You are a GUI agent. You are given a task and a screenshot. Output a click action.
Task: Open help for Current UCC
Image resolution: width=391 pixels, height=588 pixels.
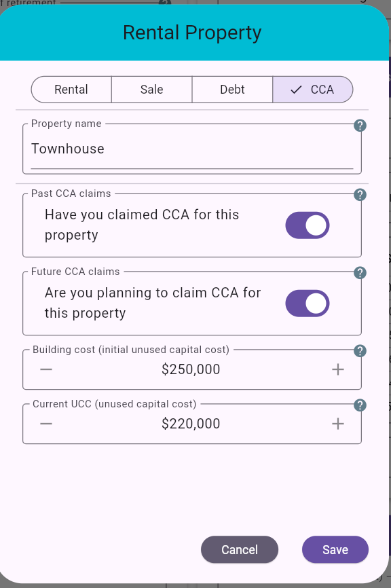tap(360, 405)
